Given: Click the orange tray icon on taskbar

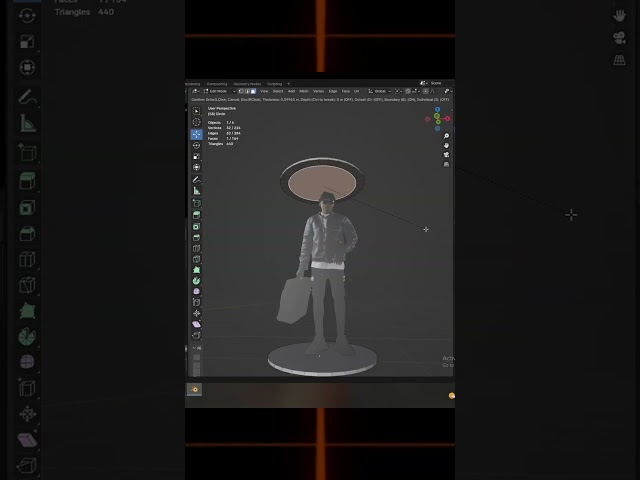Looking at the screenshot, I should point(451,396).
